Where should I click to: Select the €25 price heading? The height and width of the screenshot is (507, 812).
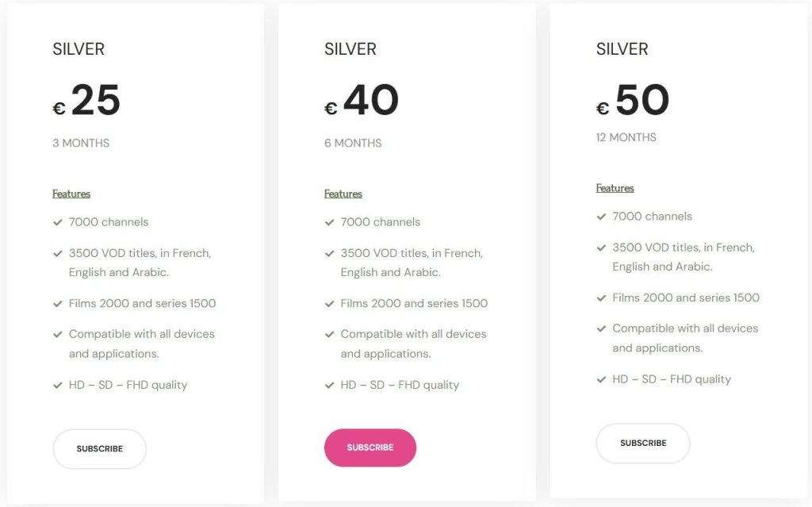pyautogui.click(x=86, y=102)
